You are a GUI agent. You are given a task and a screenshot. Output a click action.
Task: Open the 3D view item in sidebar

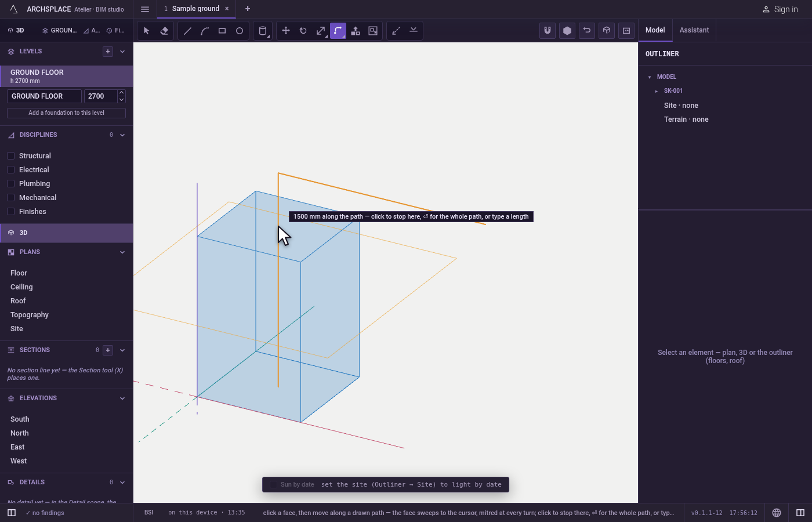pos(66,233)
